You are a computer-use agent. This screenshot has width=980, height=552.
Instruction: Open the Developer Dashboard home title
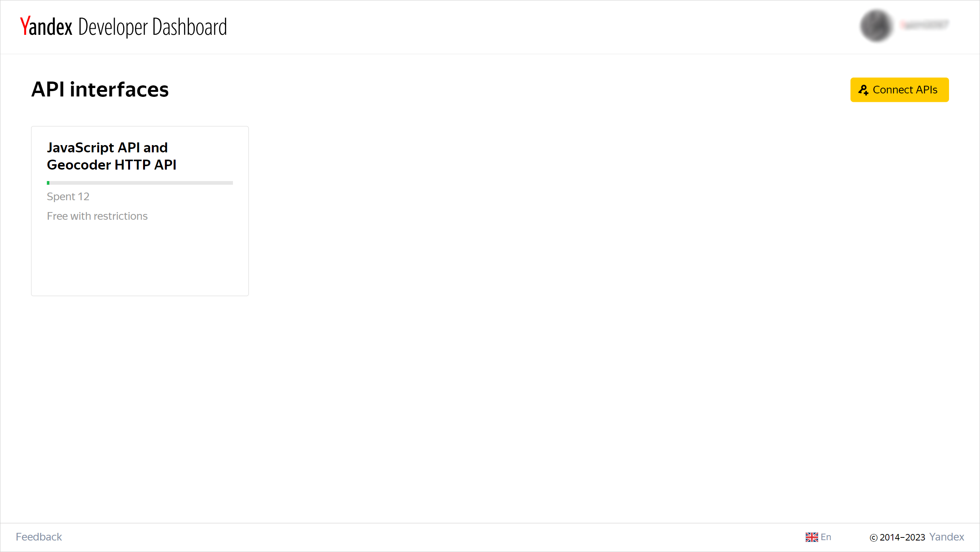point(152,27)
